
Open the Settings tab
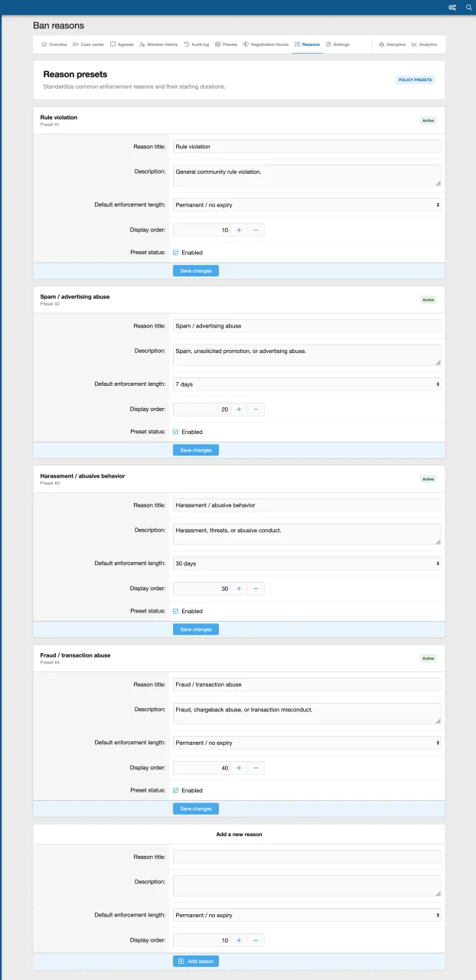tap(337, 44)
